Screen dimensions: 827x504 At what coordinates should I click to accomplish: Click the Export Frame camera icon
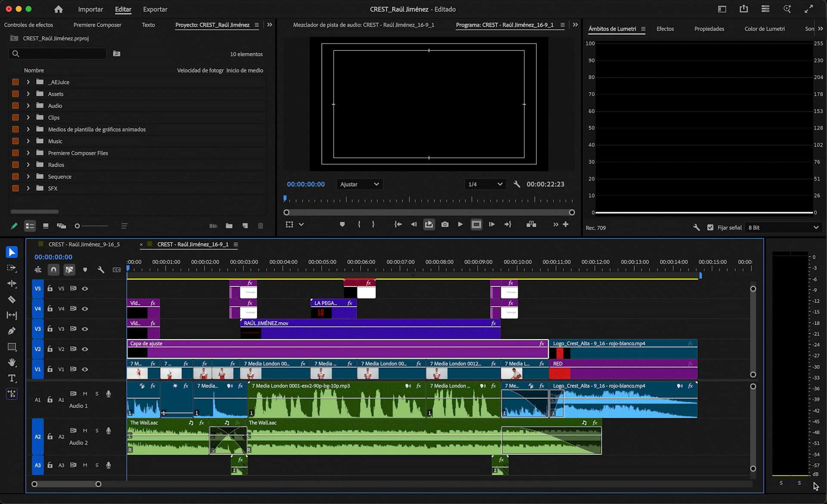(445, 224)
